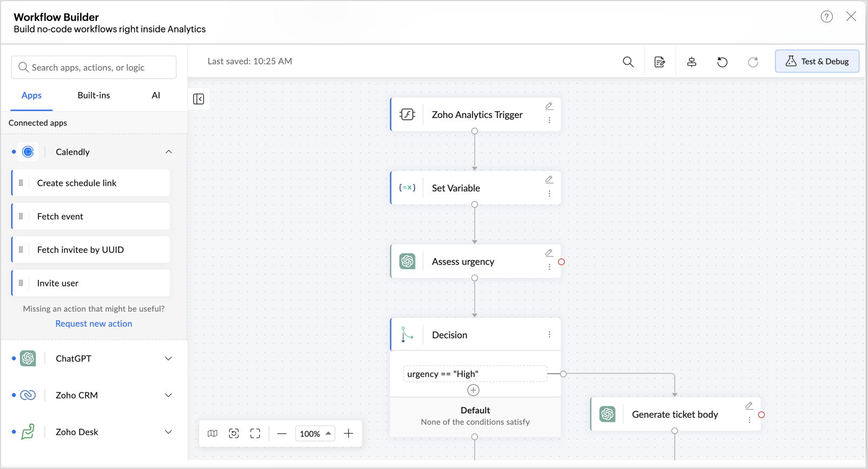868x469 pixels.
Task: Close the Workflow Builder window
Action: tap(851, 17)
